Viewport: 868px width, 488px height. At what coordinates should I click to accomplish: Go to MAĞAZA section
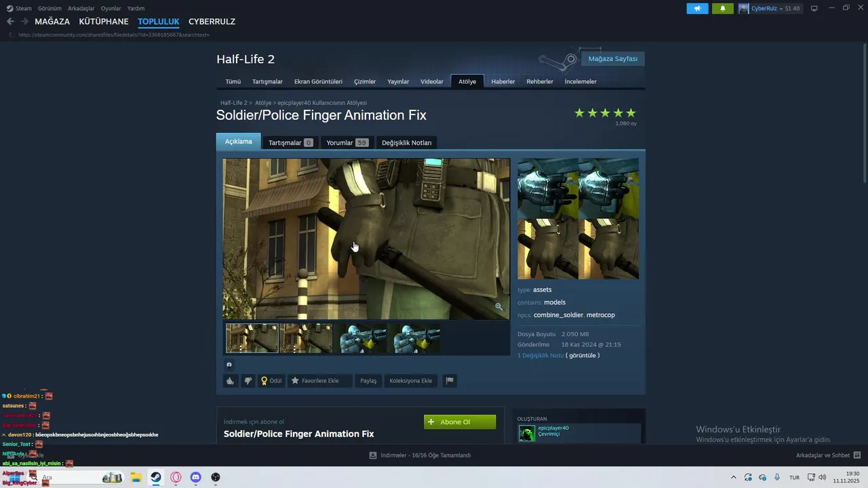(x=52, y=22)
